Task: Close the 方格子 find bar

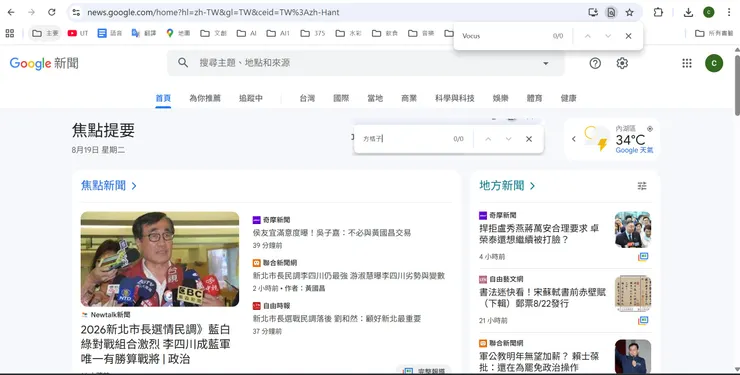Action: [529, 139]
